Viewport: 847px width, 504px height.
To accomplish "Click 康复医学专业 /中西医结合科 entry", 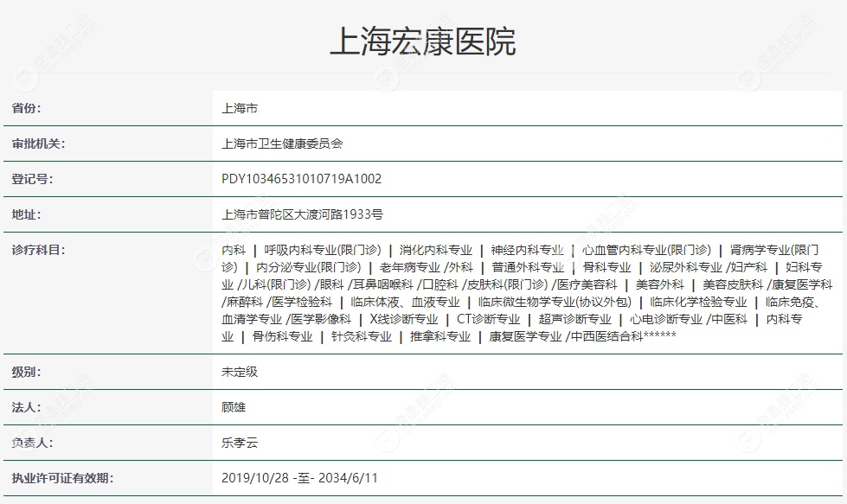I will click(566, 336).
